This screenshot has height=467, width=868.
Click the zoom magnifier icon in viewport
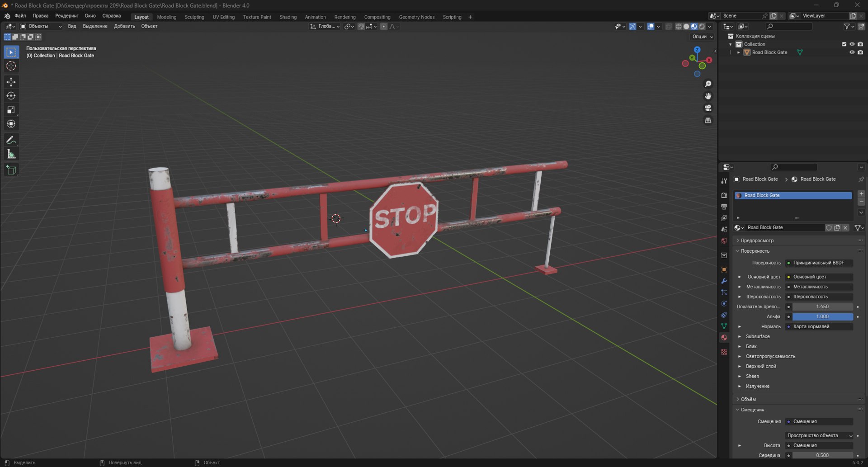point(708,84)
